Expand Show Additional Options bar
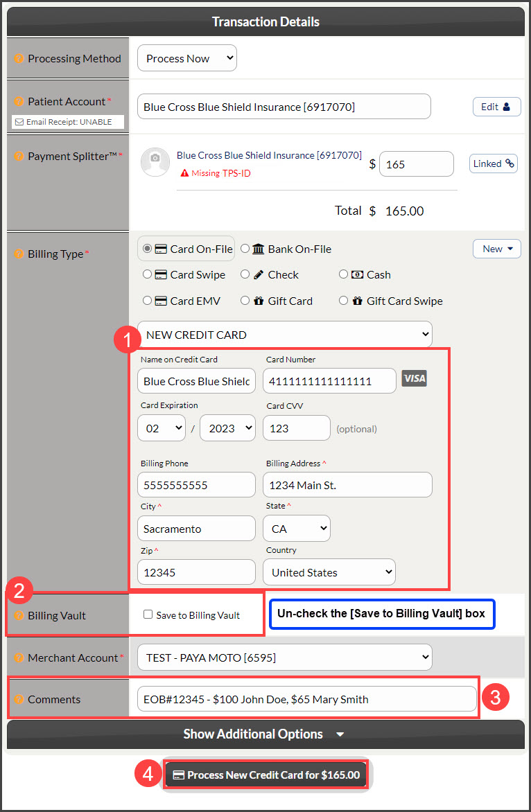The width and height of the screenshot is (531, 812). tap(265, 734)
